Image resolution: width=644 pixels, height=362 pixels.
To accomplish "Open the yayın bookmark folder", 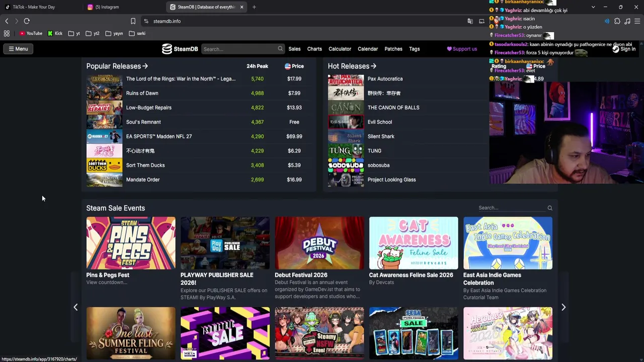I will tap(114, 33).
